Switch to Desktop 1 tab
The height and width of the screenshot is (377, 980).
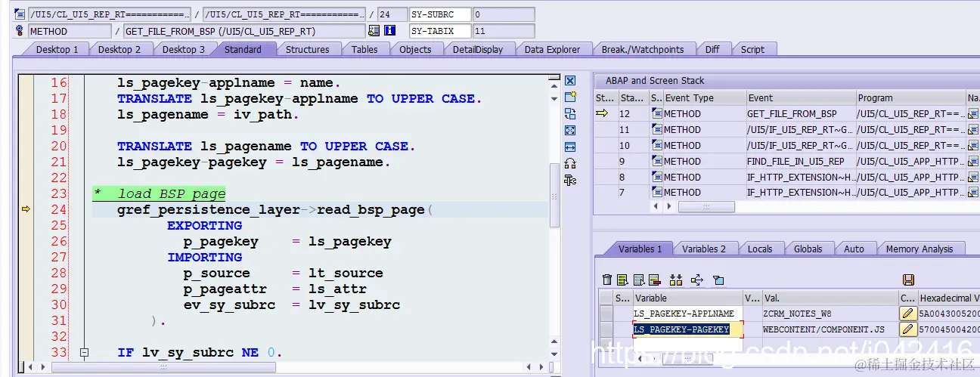tap(57, 49)
